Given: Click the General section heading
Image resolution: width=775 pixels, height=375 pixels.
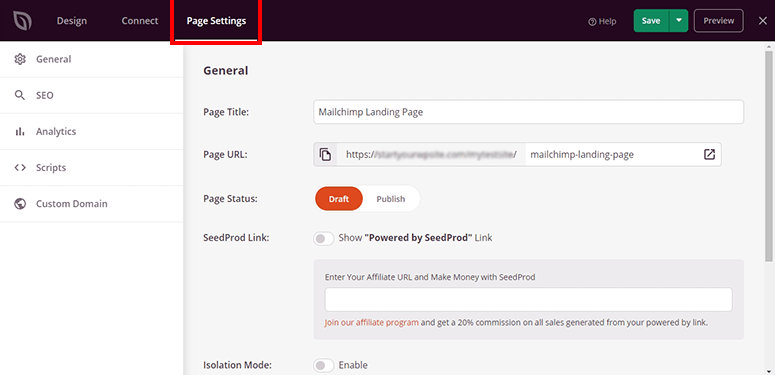Looking at the screenshot, I should (225, 71).
